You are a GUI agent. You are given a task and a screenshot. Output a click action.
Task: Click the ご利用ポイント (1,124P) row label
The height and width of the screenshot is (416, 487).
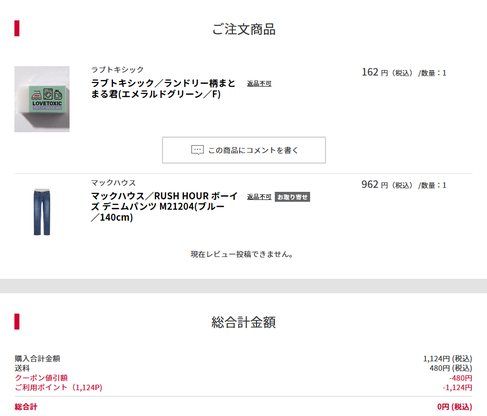[59, 387]
